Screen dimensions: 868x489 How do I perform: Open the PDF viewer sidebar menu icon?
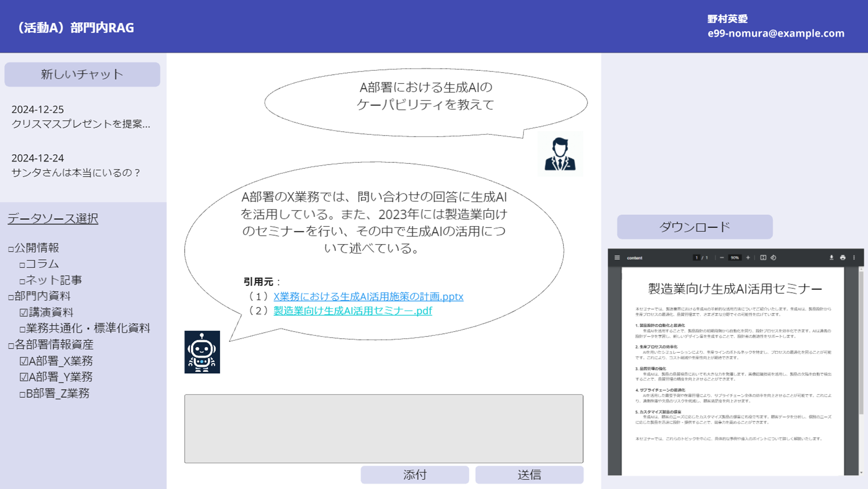617,258
